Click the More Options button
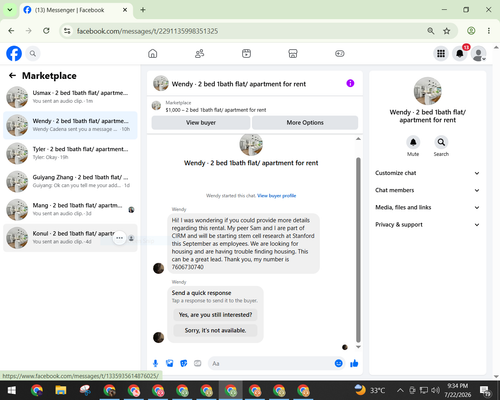 tap(305, 123)
